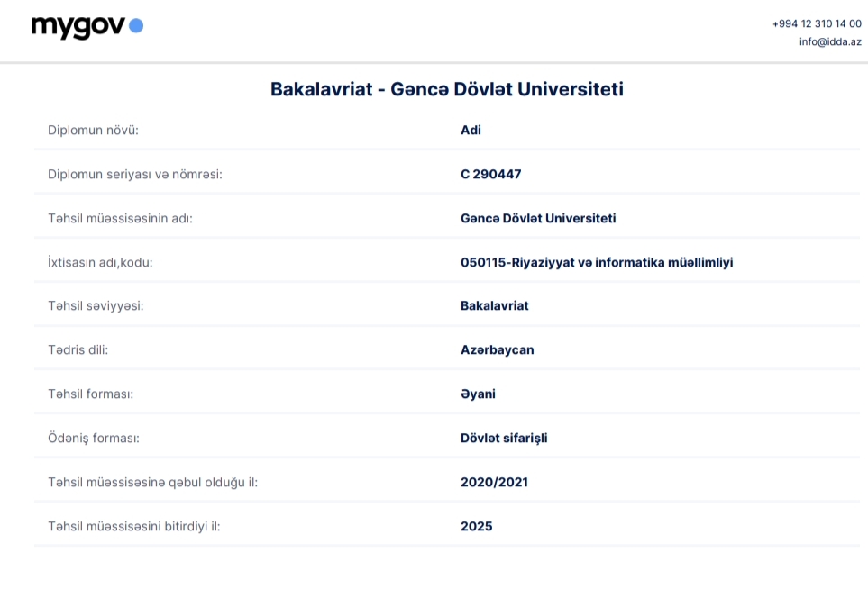
Task: Select specialty 050115-Riyaziyyat və informatika müəllimliyi
Action: tap(596, 262)
